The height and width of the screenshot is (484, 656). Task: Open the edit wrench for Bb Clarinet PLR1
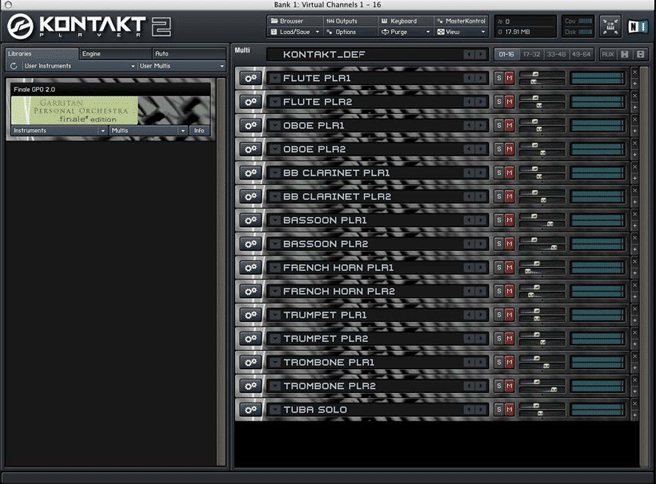click(x=251, y=173)
